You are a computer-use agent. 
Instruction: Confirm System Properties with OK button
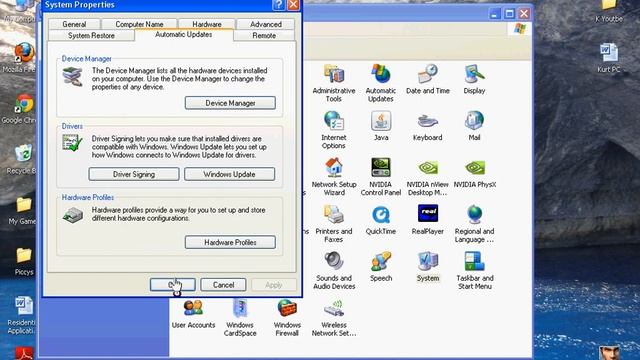[x=173, y=284]
